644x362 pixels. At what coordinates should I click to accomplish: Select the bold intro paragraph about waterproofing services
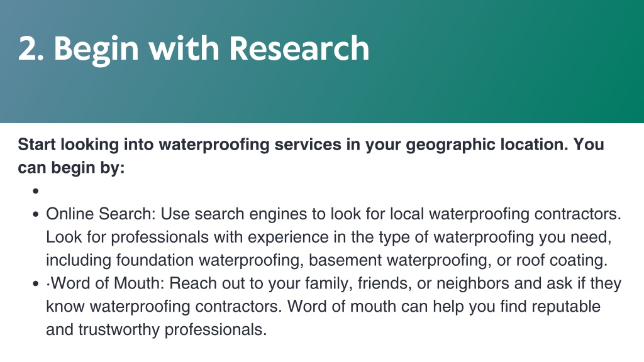click(x=311, y=156)
